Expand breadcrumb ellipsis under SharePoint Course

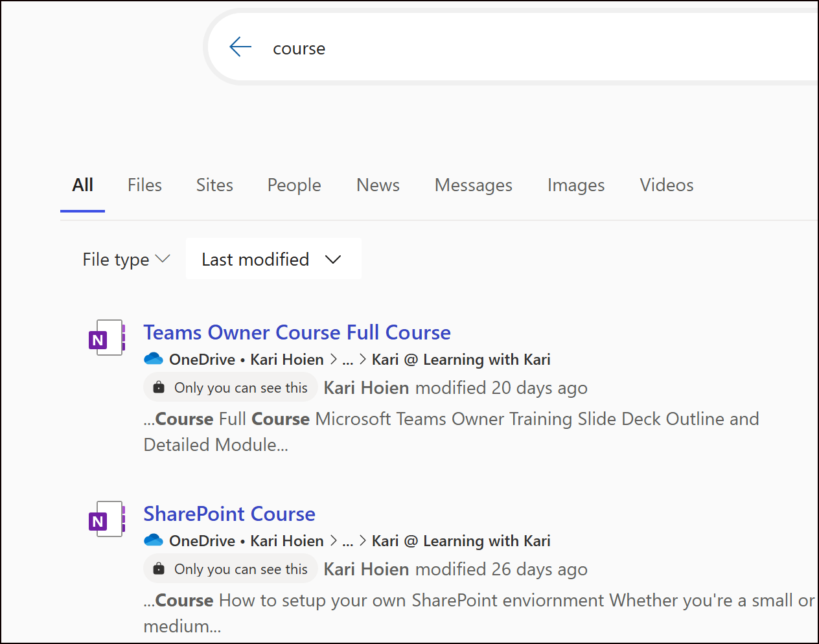[x=348, y=541]
